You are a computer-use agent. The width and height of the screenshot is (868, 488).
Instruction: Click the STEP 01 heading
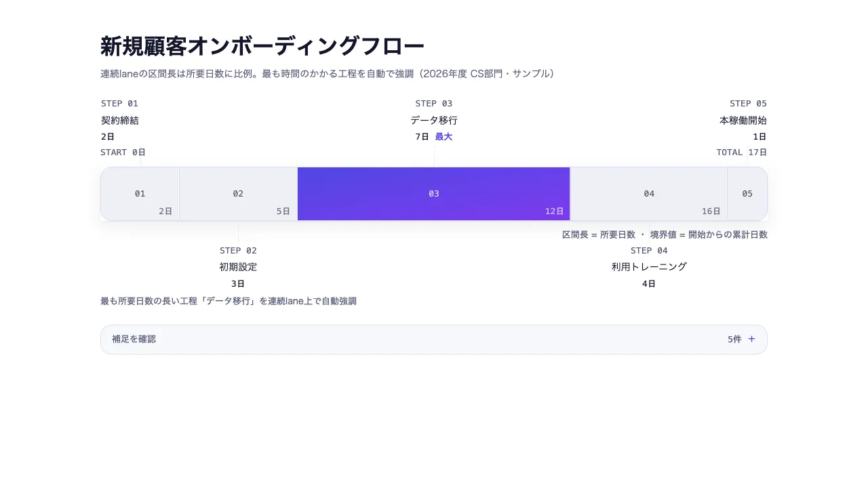[119, 104]
